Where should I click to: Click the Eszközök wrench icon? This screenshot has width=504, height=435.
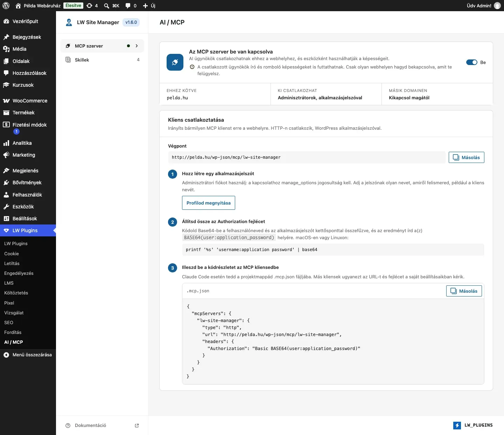[x=6, y=207]
